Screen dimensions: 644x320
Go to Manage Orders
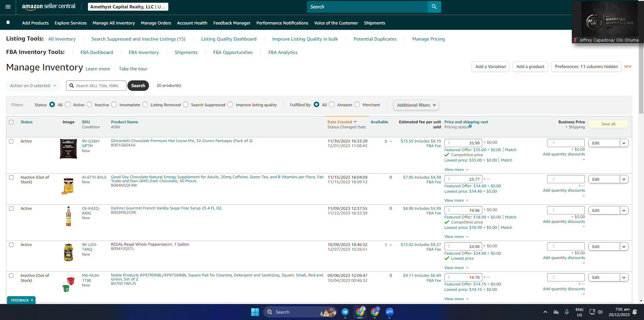pos(156,23)
